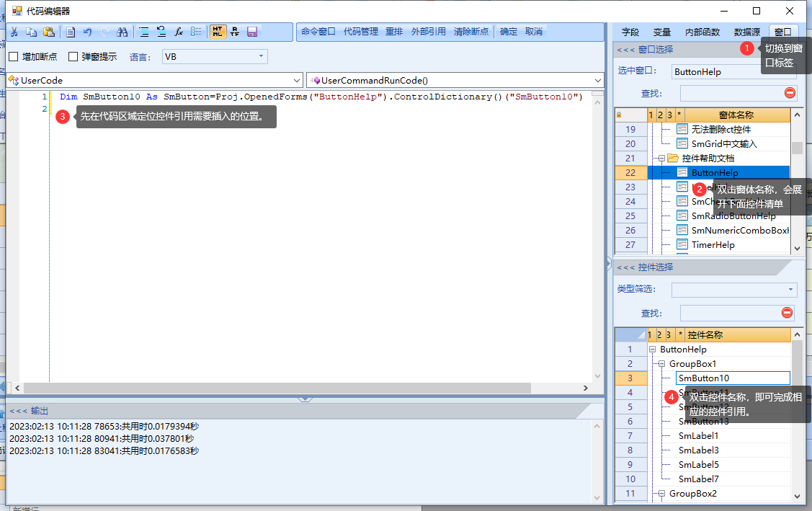
Task: Click the Paste clipboard icon
Action: 49,32
